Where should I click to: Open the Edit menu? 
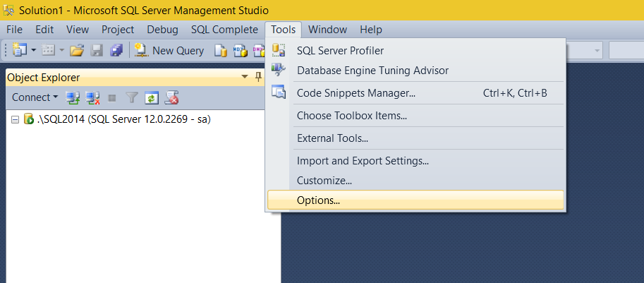[x=44, y=30]
